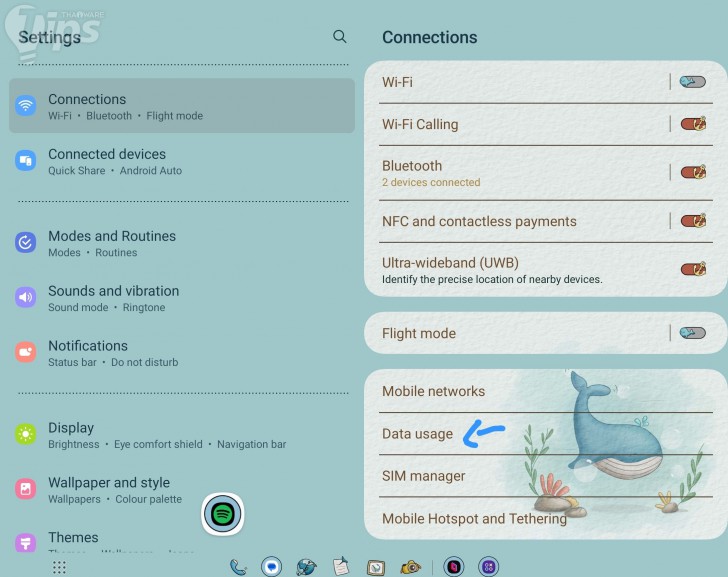Click the Display sun icon
Screen dimensions: 728x577
point(26,434)
